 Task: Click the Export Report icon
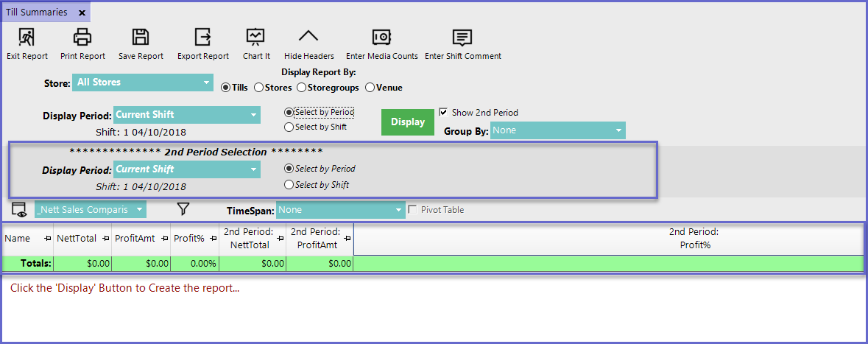coord(202,38)
